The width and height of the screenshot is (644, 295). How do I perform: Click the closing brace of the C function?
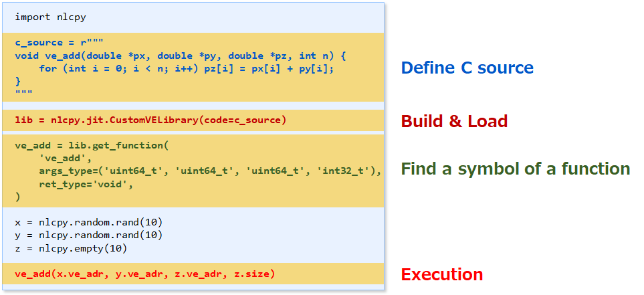[18, 80]
